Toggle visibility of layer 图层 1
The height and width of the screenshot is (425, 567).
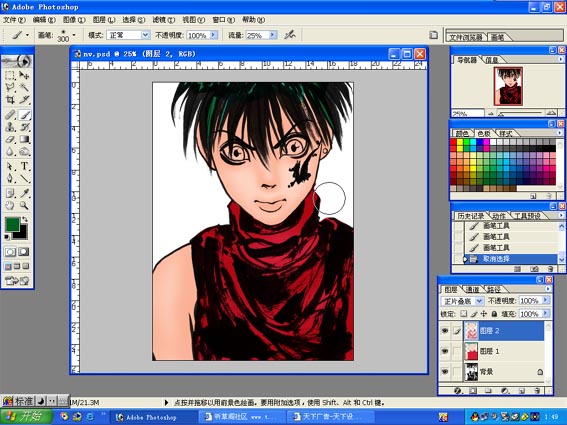click(445, 351)
